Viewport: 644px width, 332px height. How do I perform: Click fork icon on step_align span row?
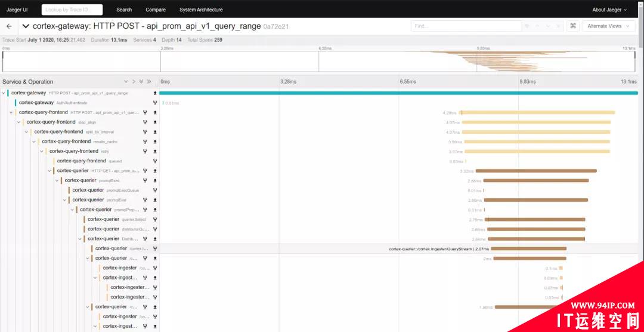[x=145, y=122]
